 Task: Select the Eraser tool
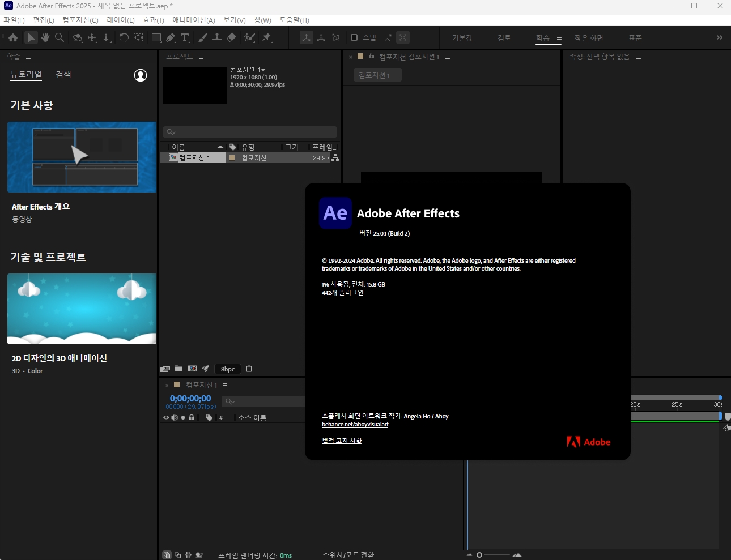tap(231, 38)
